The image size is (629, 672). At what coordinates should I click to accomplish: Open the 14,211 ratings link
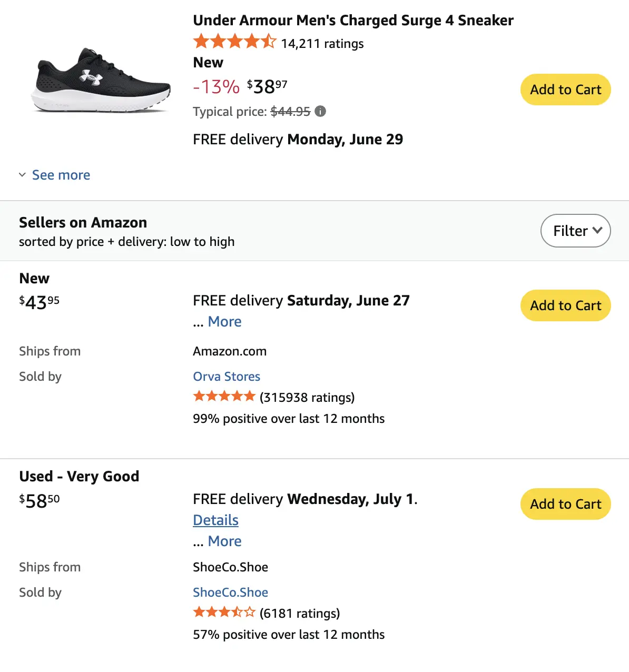pyautogui.click(x=322, y=43)
